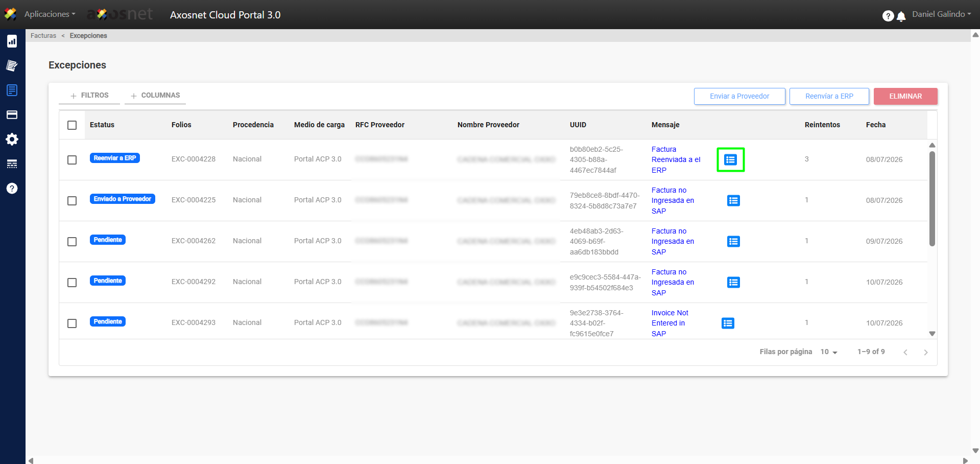View message details for EXC-0004293

pos(728,323)
